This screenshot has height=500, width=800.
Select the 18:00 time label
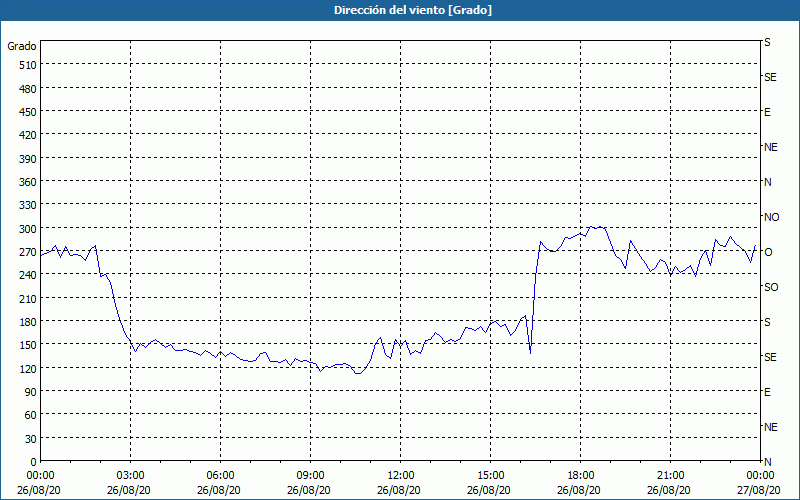(x=581, y=476)
